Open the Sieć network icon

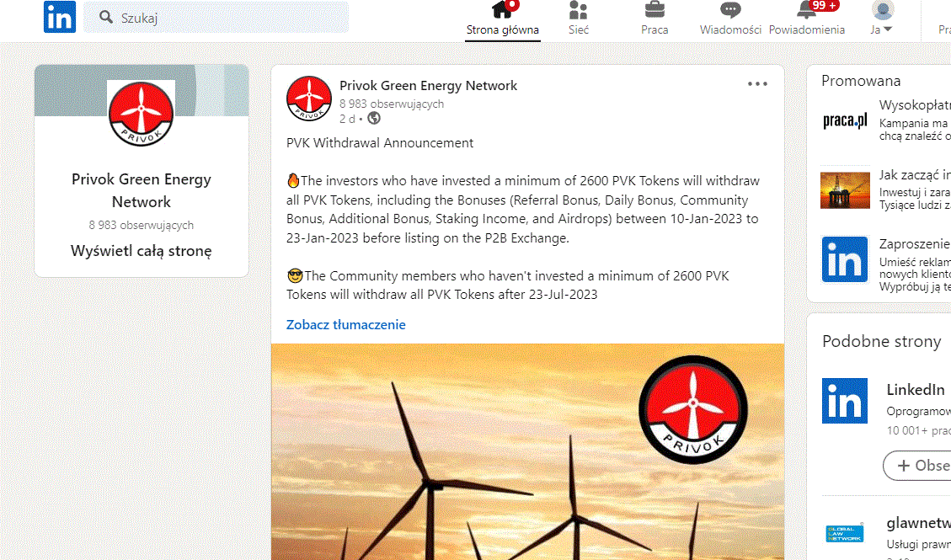(578, 11)
